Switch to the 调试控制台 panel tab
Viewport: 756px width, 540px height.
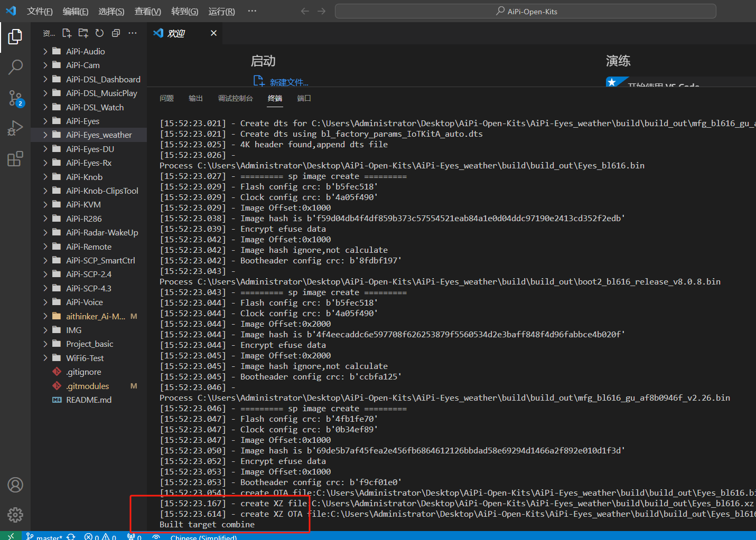coord(236,98)
